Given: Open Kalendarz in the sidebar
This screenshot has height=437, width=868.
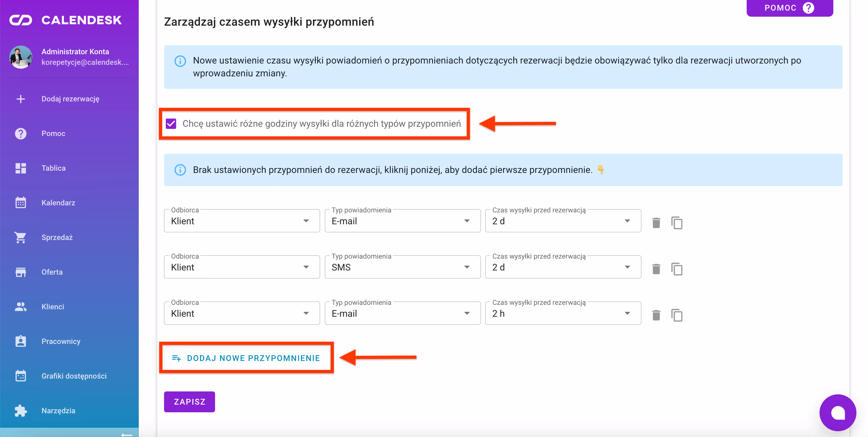Looking at the screenshot, I should tap(58, 203).
